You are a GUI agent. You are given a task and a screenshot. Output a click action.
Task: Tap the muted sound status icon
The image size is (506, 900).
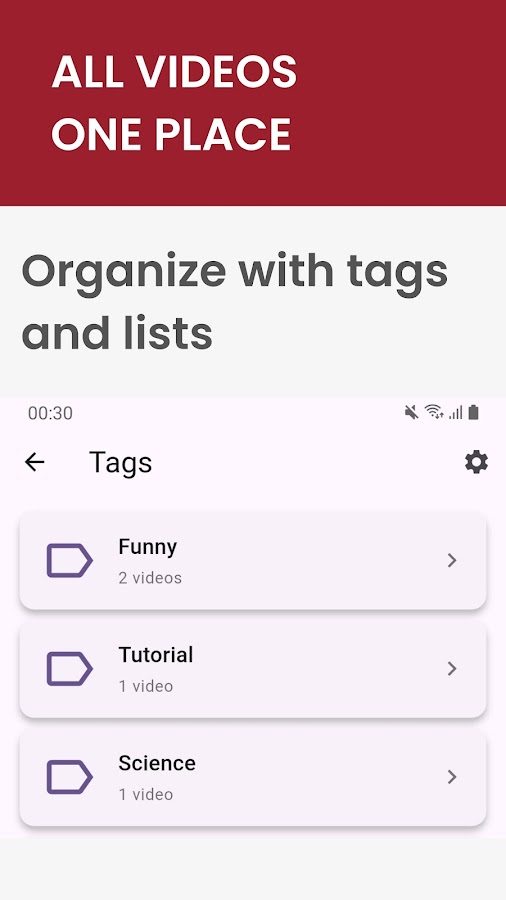[x=411, y=412]
